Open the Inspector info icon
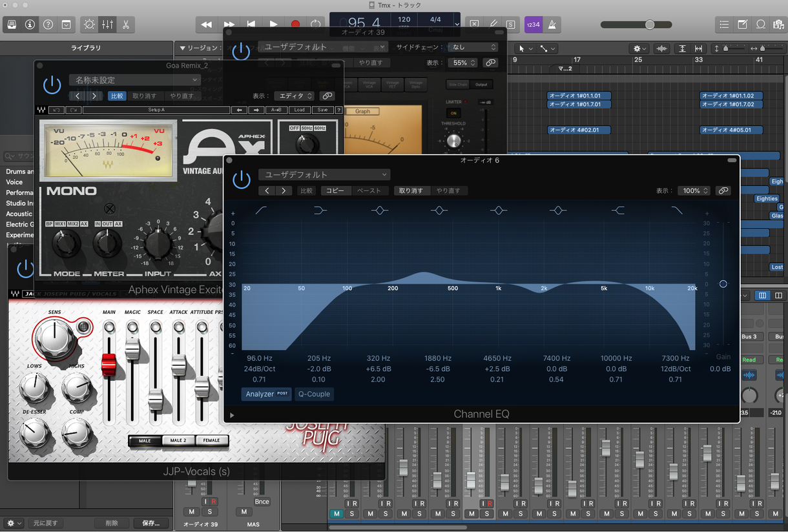The image size is (788, 532). 30,25
